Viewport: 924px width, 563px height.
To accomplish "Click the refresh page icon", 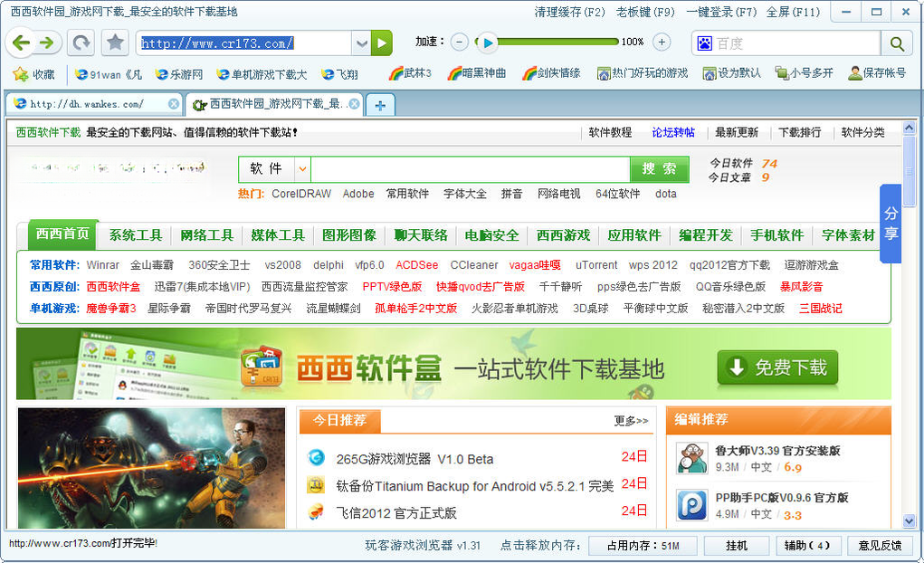I will 81,43.
